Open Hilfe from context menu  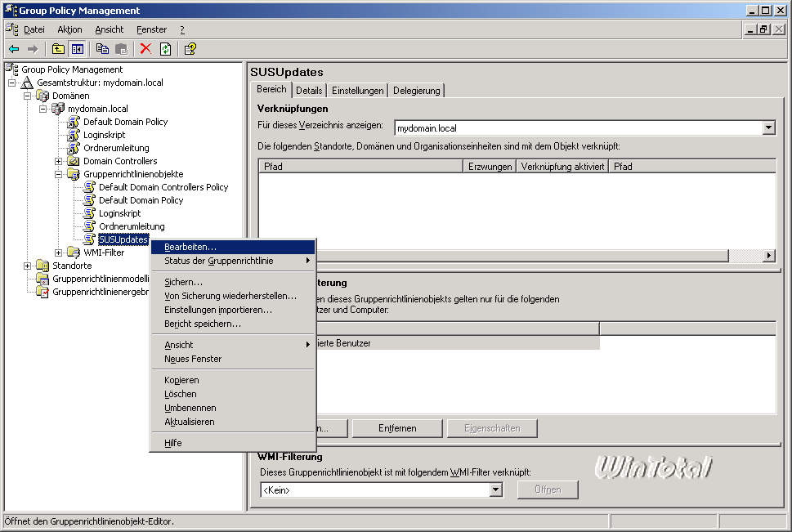coord(233,443)
